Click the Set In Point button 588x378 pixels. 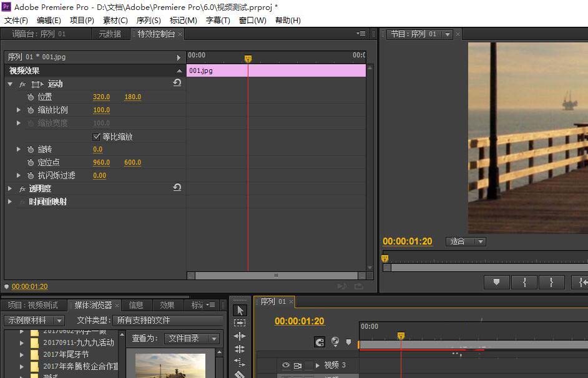pos(524,282)
